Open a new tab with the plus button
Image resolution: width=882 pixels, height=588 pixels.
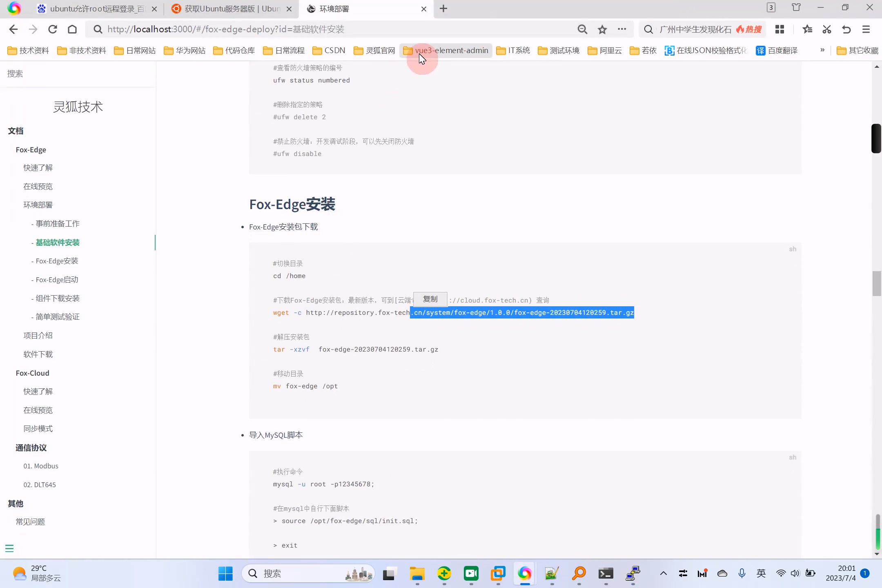[x=443, y=9]
